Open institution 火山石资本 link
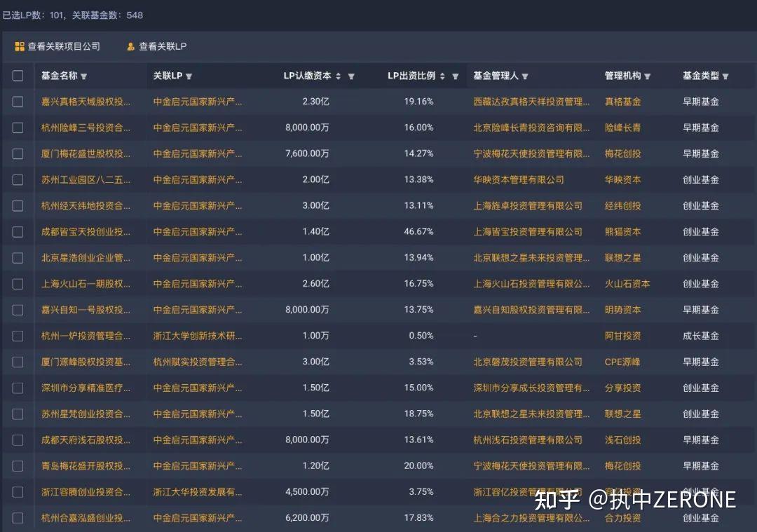Viewport: 757px width, 532px height. click(x=627, y=284)
